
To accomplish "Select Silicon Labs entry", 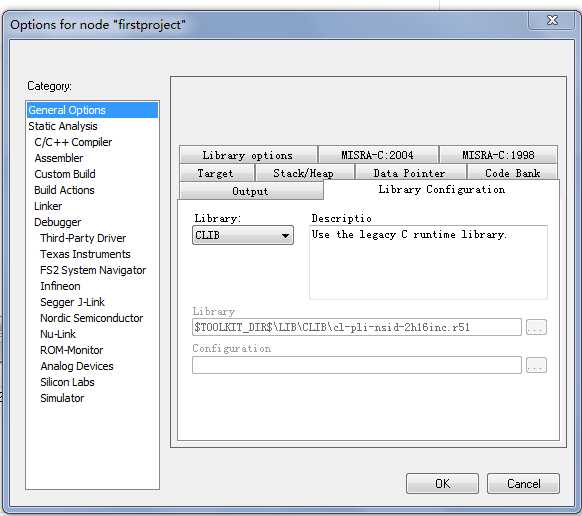I will click(x=67, y=382).
